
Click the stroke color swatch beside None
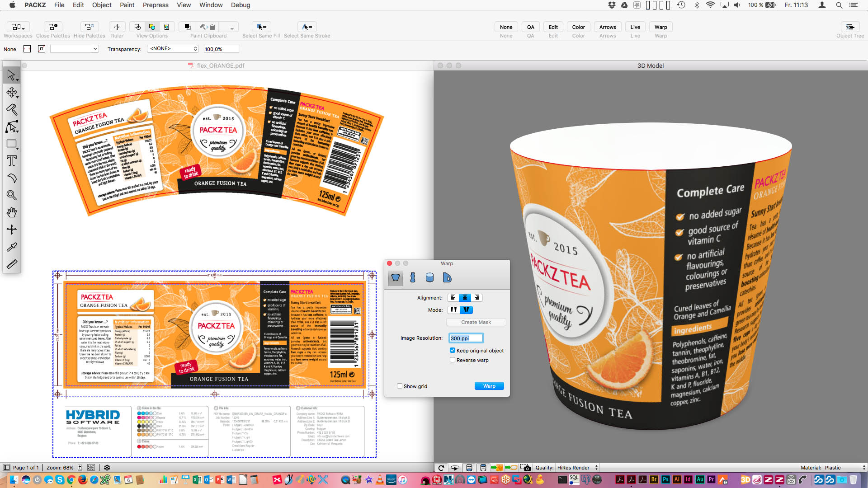[42, 49]
